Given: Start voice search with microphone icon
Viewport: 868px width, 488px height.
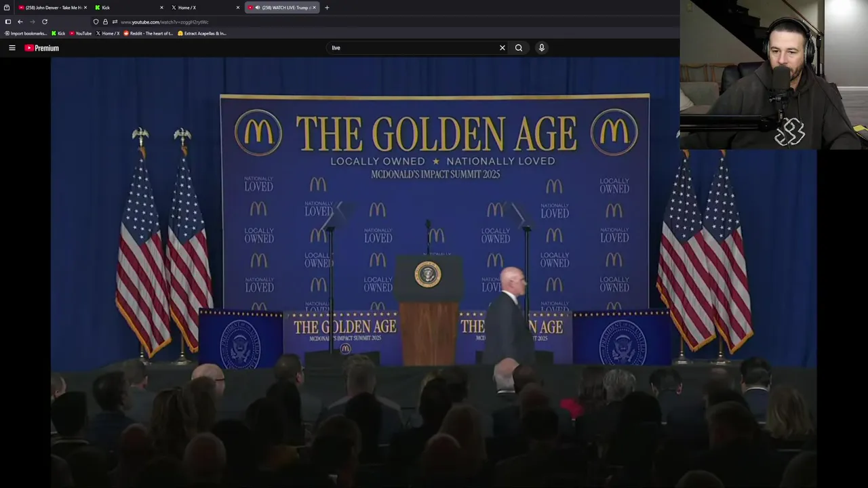Looking at the screenshot, I should click(x=541, y=47).
